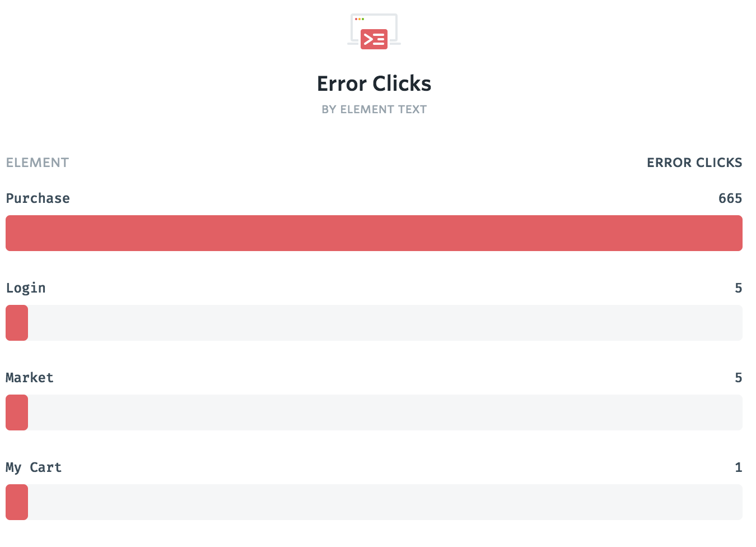
Task: Click the red segment of Market bar
Action: click(x=17, y=412)
